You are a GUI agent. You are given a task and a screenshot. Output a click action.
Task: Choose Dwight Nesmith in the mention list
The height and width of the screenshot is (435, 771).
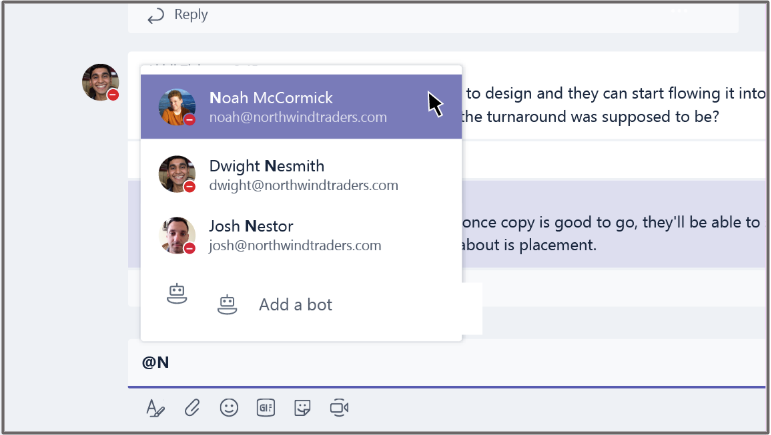(303, 175)
